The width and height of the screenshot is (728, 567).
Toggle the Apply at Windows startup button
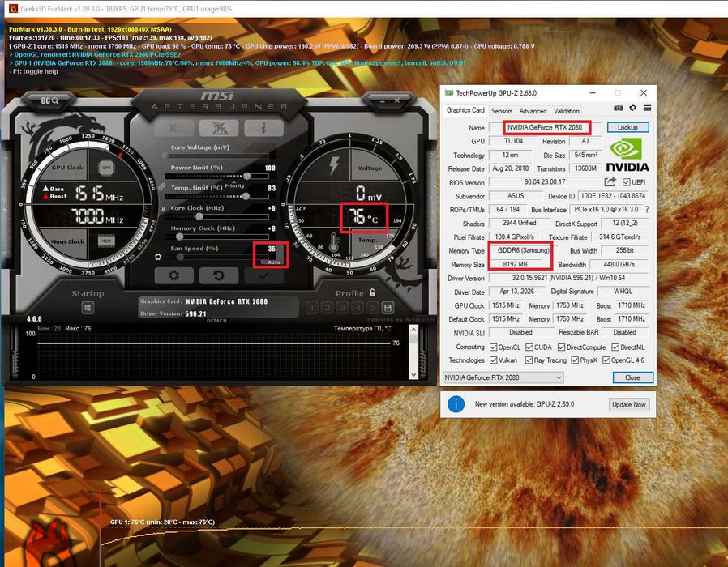click(x=88, y=308)
